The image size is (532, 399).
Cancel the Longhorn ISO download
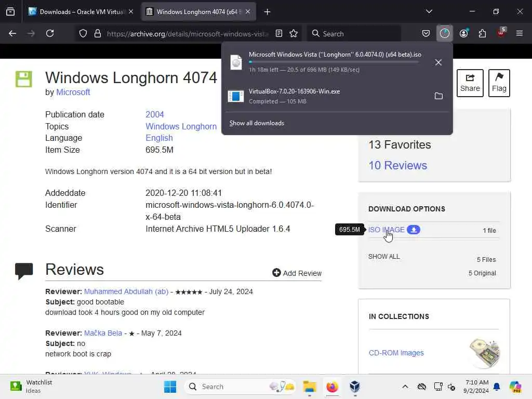point(438,62)
